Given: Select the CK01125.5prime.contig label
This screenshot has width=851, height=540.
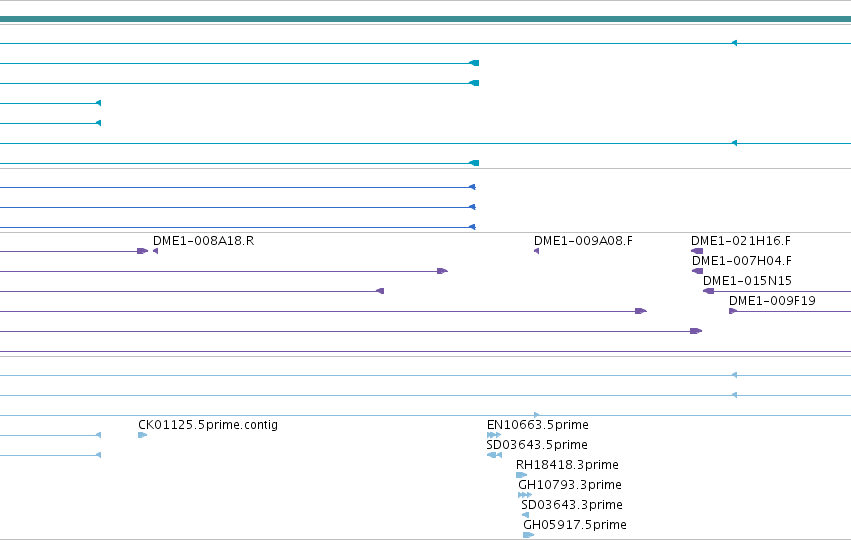Looking at the screenshot, I should [208, 424].
